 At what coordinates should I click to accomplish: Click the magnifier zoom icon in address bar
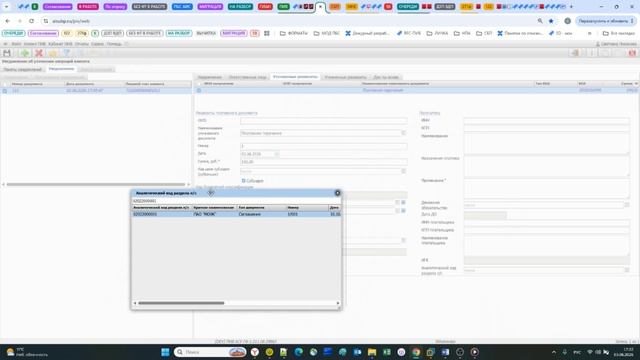[540, 21]
